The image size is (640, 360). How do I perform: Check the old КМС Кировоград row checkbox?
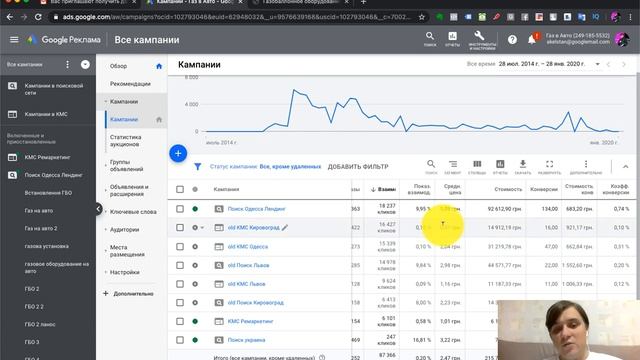coord(180,227)
